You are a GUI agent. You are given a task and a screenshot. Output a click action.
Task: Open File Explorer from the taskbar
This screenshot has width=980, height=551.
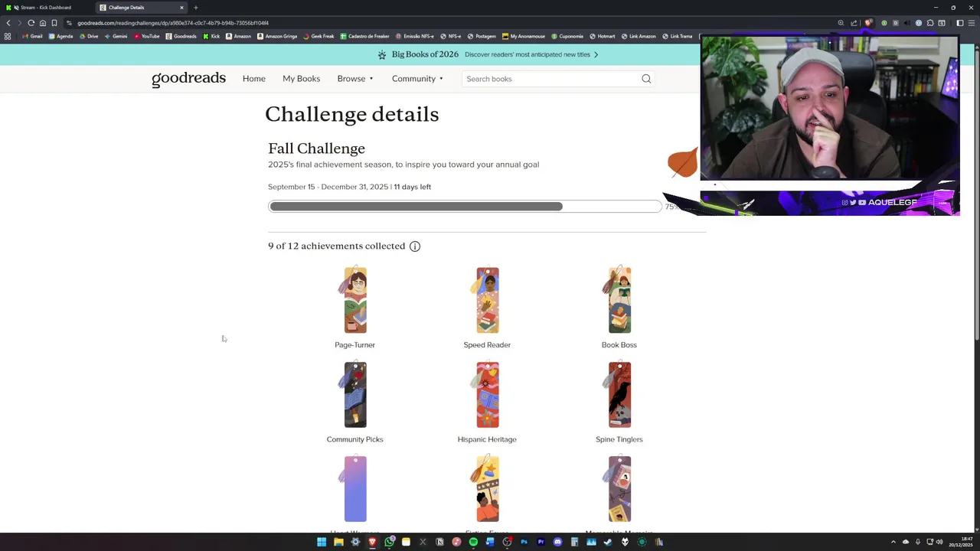[x=338, y=542]
